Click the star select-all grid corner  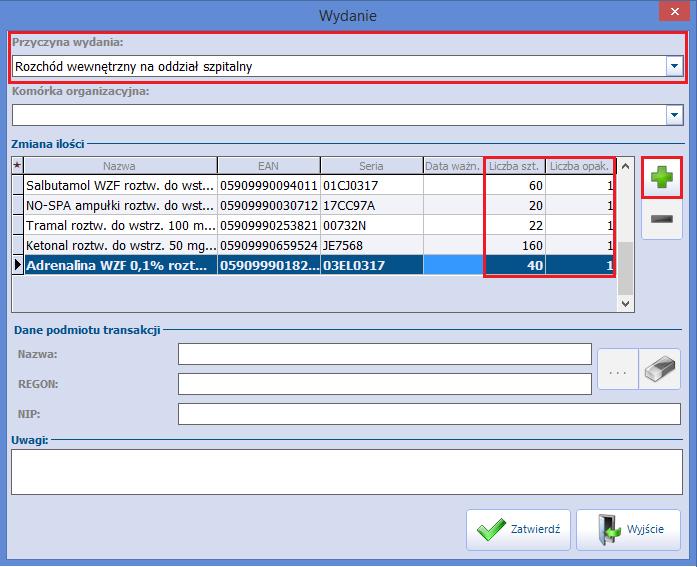pos(17,166)
